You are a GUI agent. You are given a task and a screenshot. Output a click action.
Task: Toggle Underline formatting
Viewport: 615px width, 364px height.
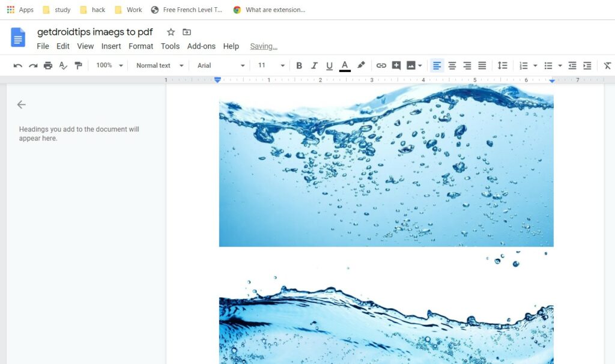[329, 65]
